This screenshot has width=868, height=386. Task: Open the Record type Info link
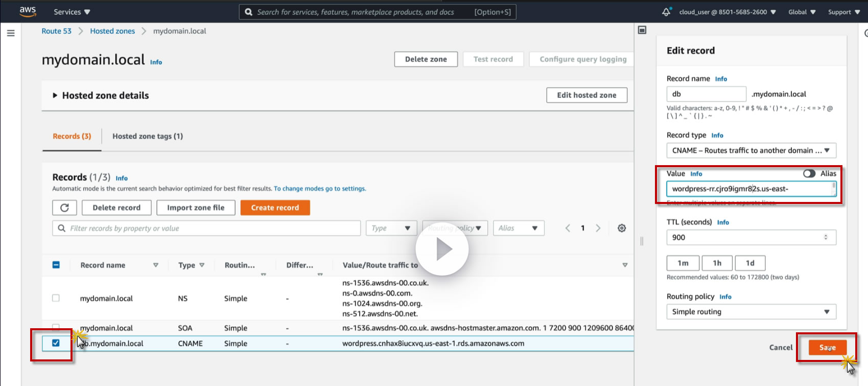(x=717, y=135)
